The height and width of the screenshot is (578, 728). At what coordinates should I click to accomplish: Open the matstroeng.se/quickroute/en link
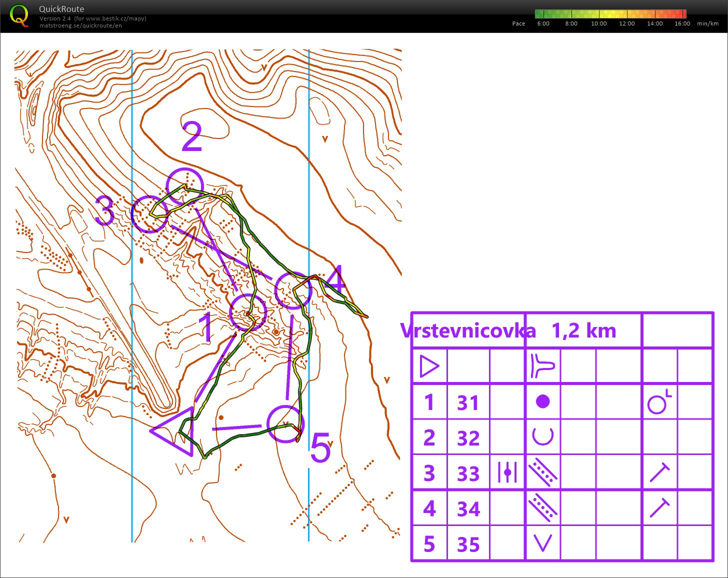[80, 25]
